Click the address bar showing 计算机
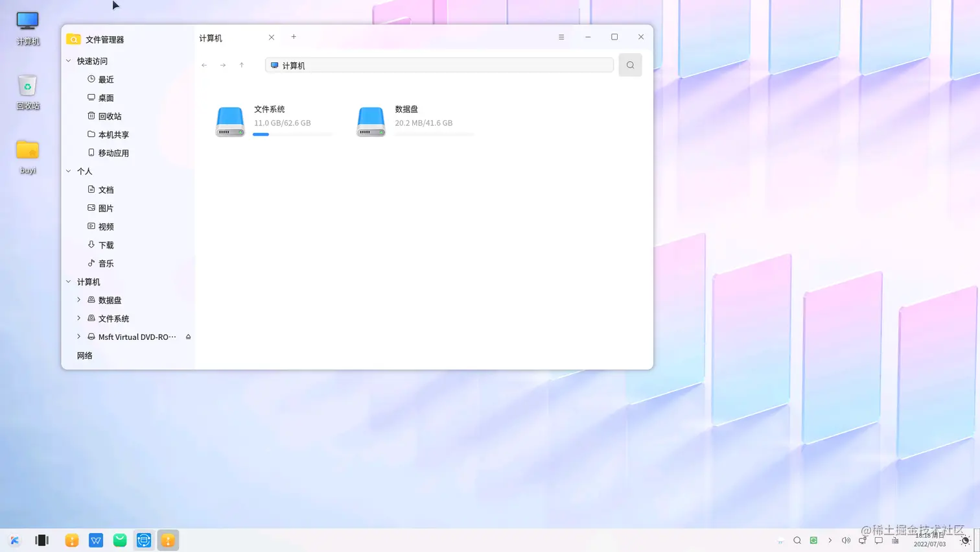The width and height of the screenshot is (980, 552). 439,65
